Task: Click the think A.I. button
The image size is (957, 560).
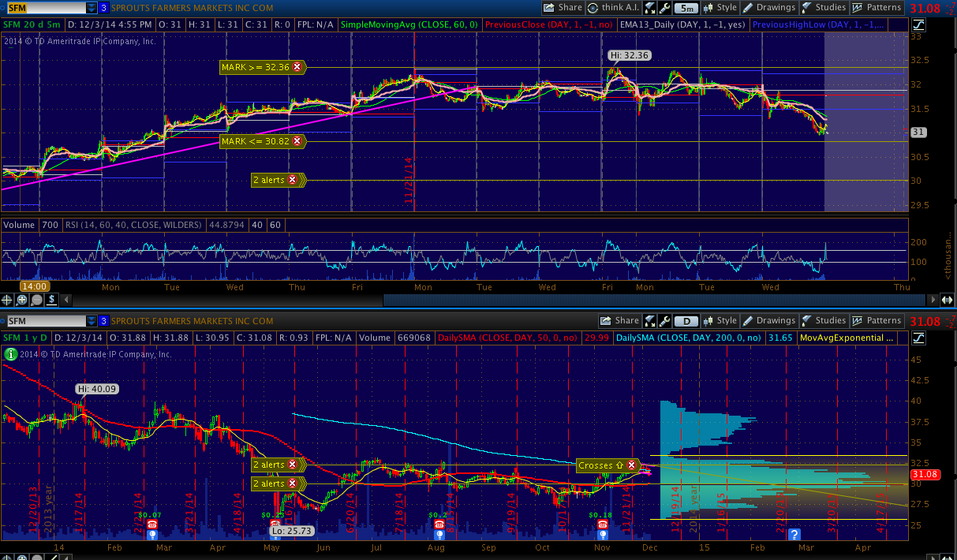Action: 615,8
